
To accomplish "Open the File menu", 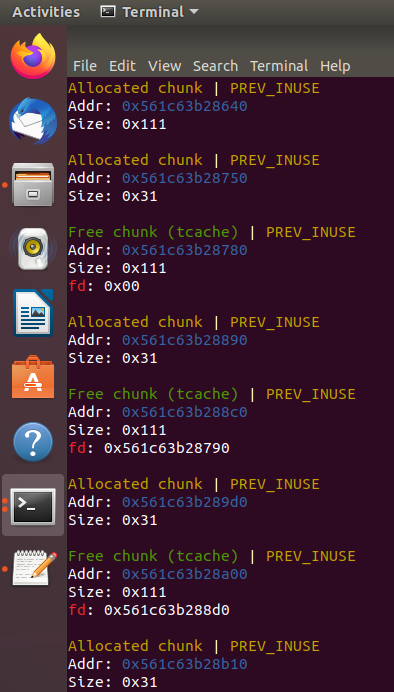I will pyautogui.click(x=85, y=66).
